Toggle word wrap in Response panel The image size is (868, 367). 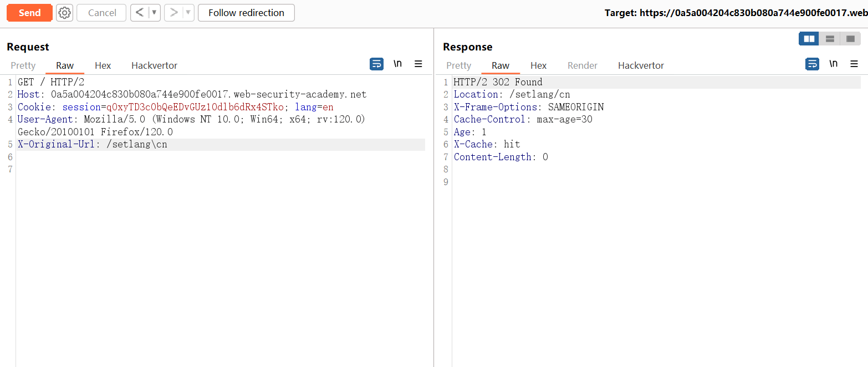pos(812,64)
